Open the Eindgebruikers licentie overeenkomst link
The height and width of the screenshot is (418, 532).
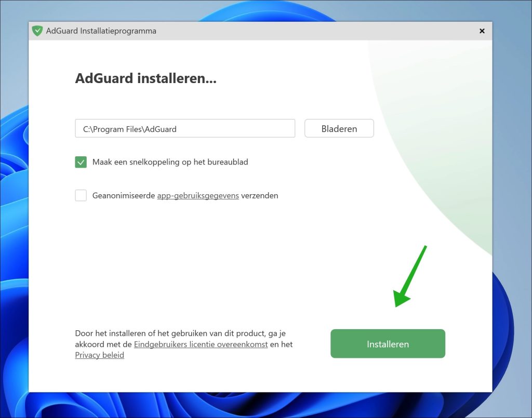coord(201,344)
